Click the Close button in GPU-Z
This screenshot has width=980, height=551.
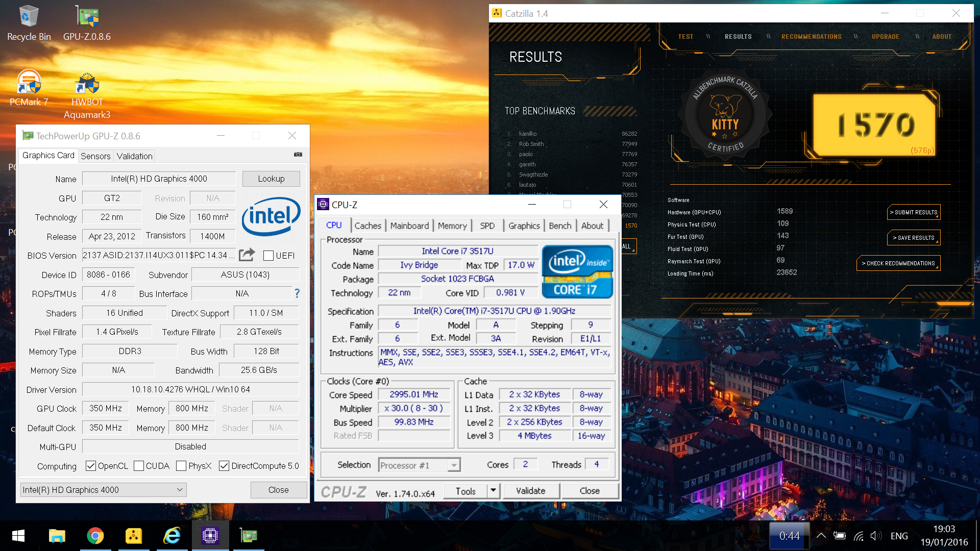pos(279,490)
